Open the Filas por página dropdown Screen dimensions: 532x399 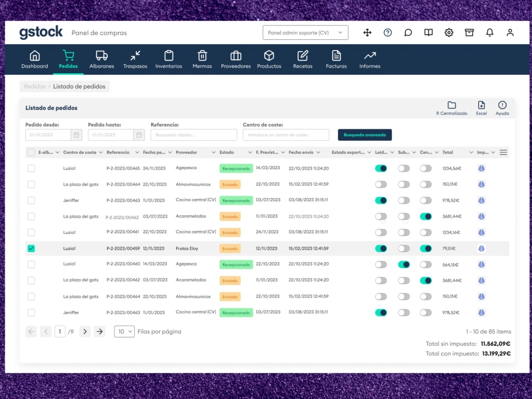pos(124,331)
